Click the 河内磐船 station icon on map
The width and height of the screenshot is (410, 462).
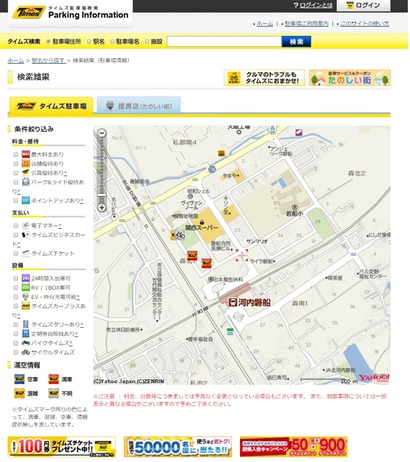tap(233, 302)
